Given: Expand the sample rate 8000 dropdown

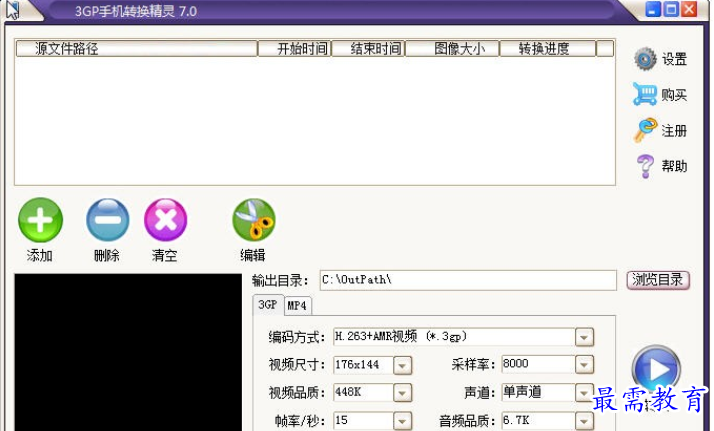Looking at the screenshot, I should pos(584,365).
